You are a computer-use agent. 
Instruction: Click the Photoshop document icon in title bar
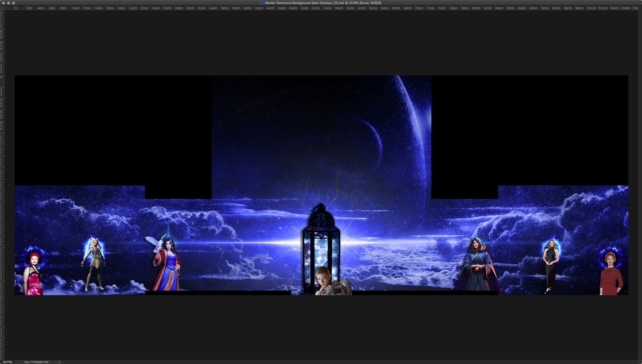point(262,3)
